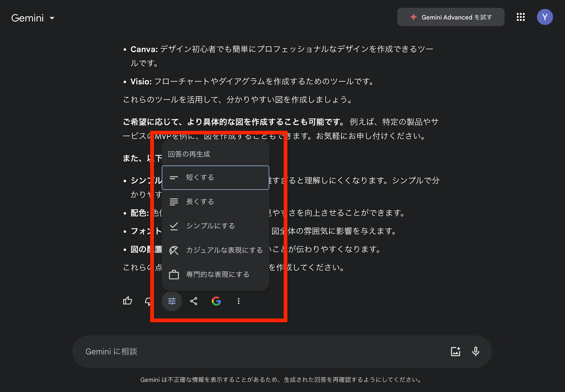
Task: Click the microphone icon
Action: coord(476,351)
